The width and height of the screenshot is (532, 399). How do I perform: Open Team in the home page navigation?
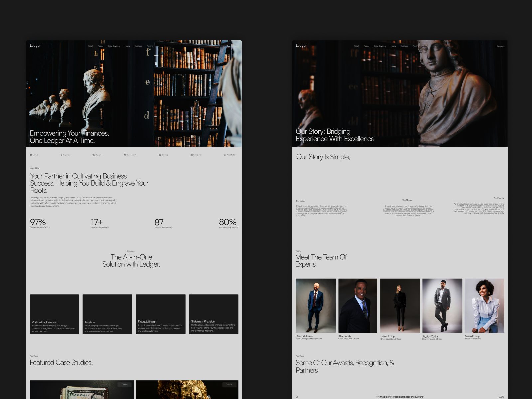pos(100,46)
